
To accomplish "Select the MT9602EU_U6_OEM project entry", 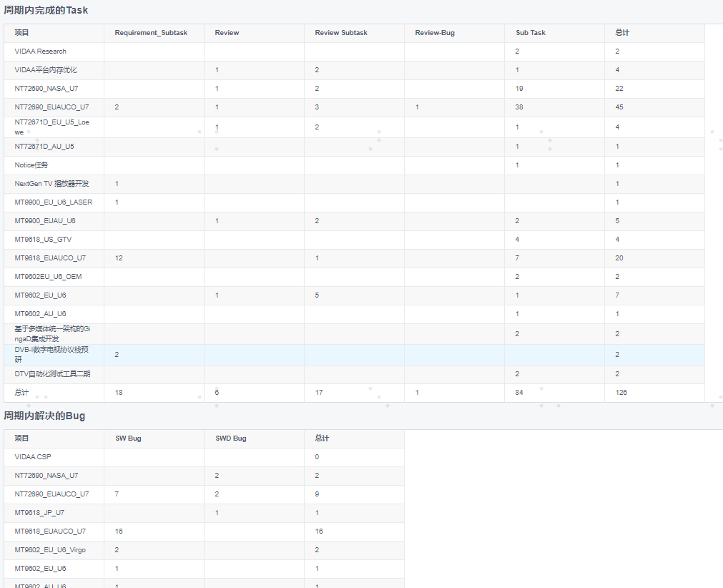I will coord(48,277).
